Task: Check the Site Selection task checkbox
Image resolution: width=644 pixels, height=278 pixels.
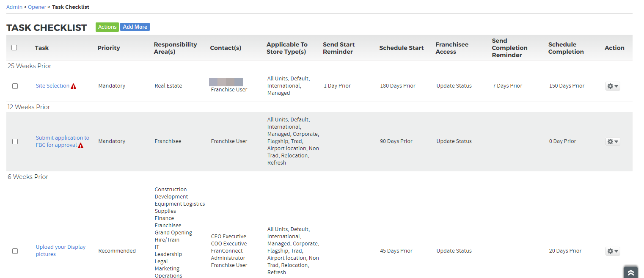Action: pyautogui.click(x=15, y=86)
